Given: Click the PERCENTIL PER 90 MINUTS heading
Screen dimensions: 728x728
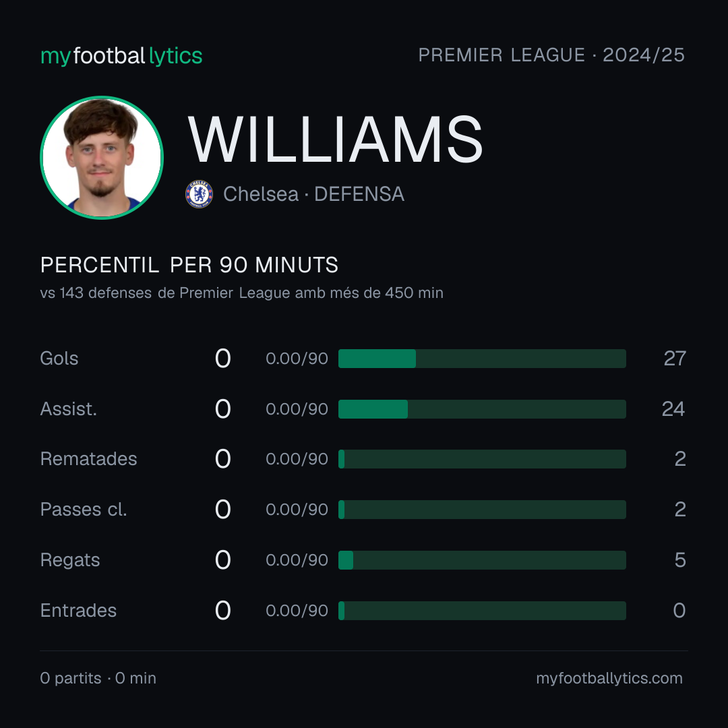Looking at the screenshot, I should [x=189, y=265].
